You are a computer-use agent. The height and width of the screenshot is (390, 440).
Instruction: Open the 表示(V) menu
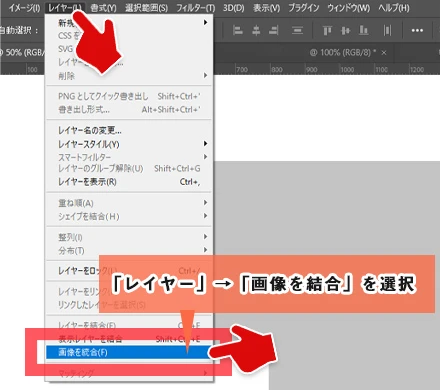coord(266,8)
